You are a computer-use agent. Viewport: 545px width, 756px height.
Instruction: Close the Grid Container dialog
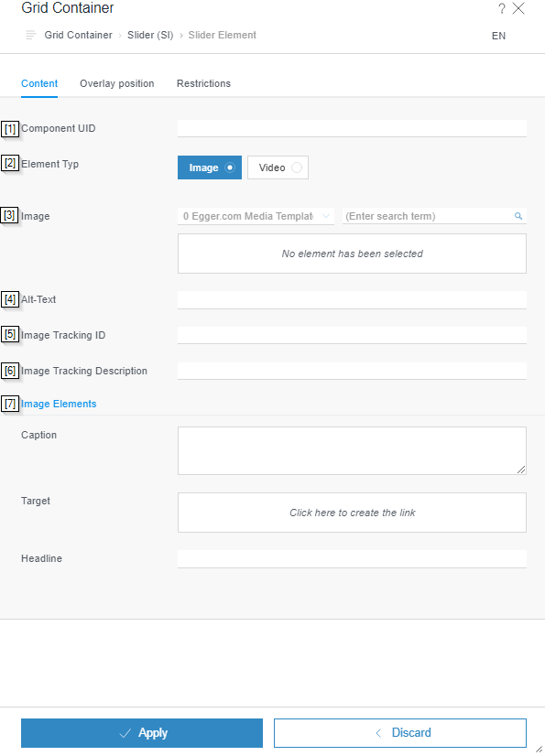pyautogui.click(x=518, y=8)
